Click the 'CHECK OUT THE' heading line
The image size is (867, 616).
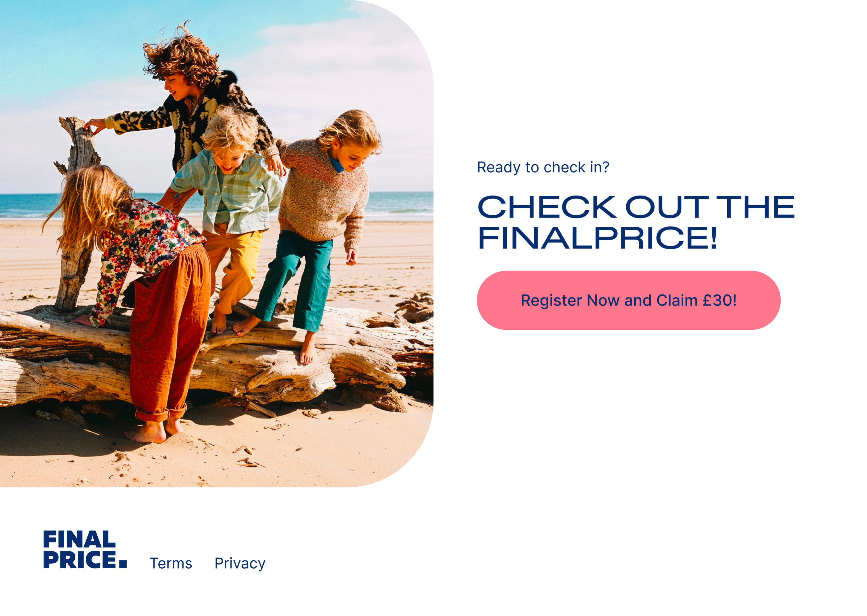click(x=636, y=207)
